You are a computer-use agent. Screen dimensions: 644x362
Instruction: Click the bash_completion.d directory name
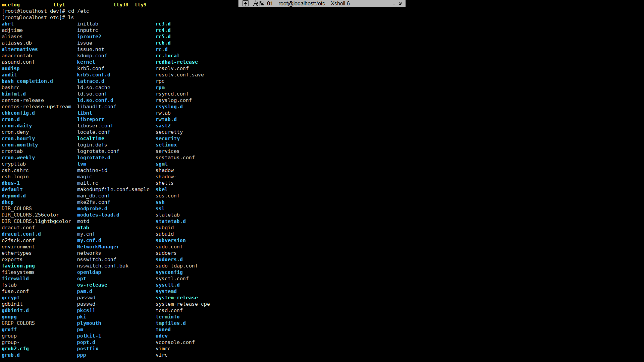(x=27, y=81)
